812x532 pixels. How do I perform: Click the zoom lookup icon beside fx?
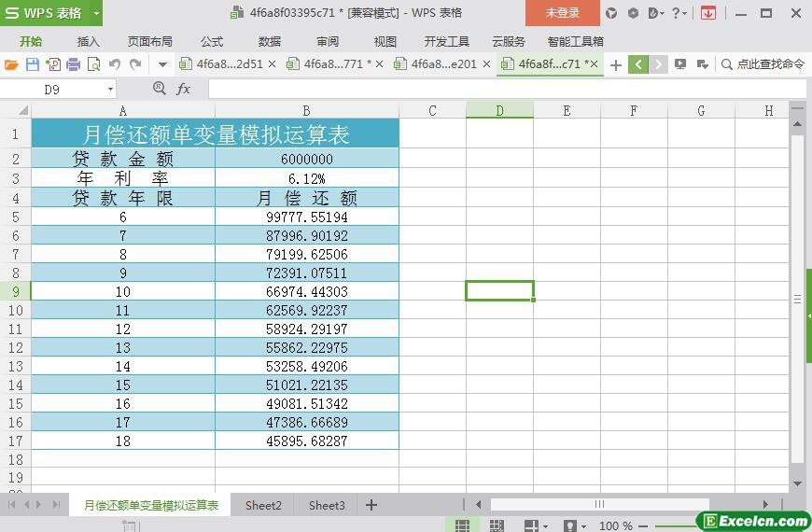tap(160, 89)
